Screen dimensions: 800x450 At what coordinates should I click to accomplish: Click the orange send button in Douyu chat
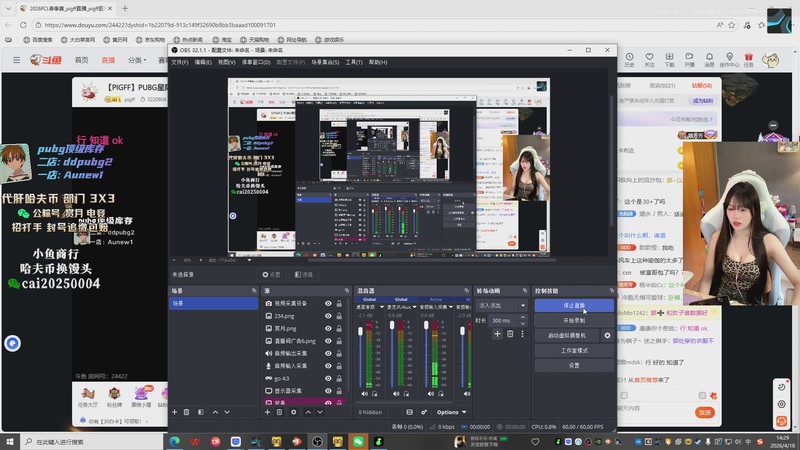[x=705, y=412]
